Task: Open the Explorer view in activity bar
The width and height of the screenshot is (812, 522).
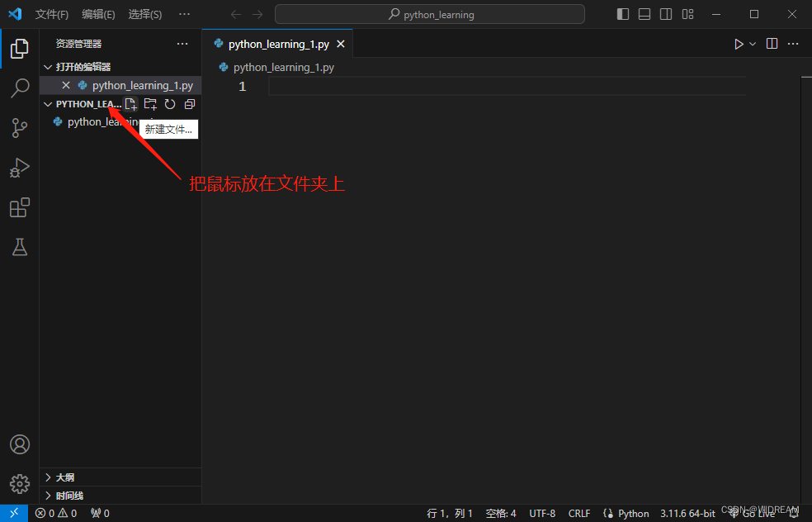Action: 19,49
